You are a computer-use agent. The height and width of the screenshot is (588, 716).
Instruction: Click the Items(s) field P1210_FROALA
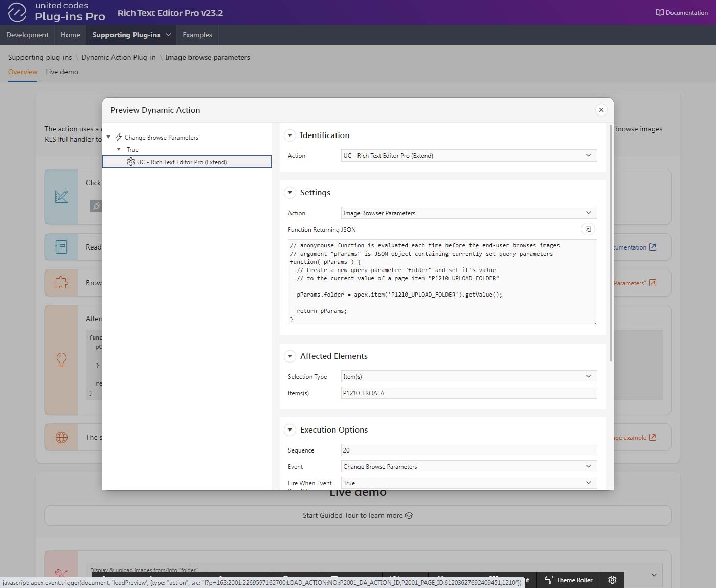469,393
